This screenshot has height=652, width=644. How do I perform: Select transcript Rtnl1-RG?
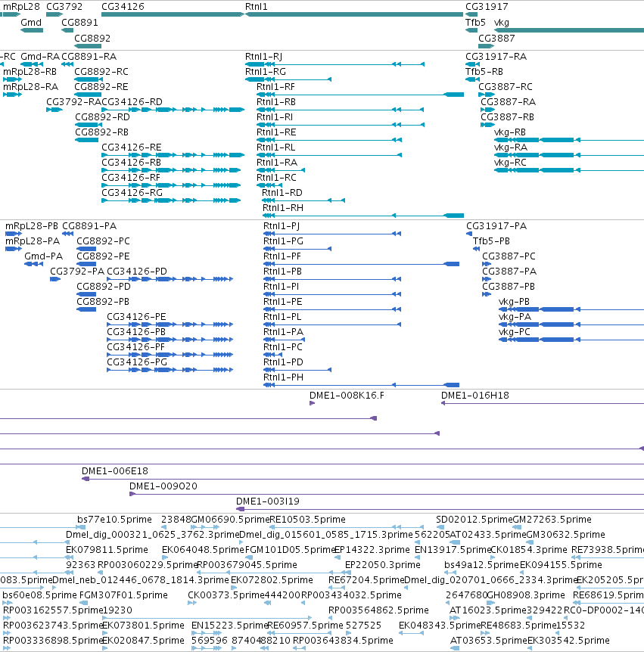tap(266, 72)
